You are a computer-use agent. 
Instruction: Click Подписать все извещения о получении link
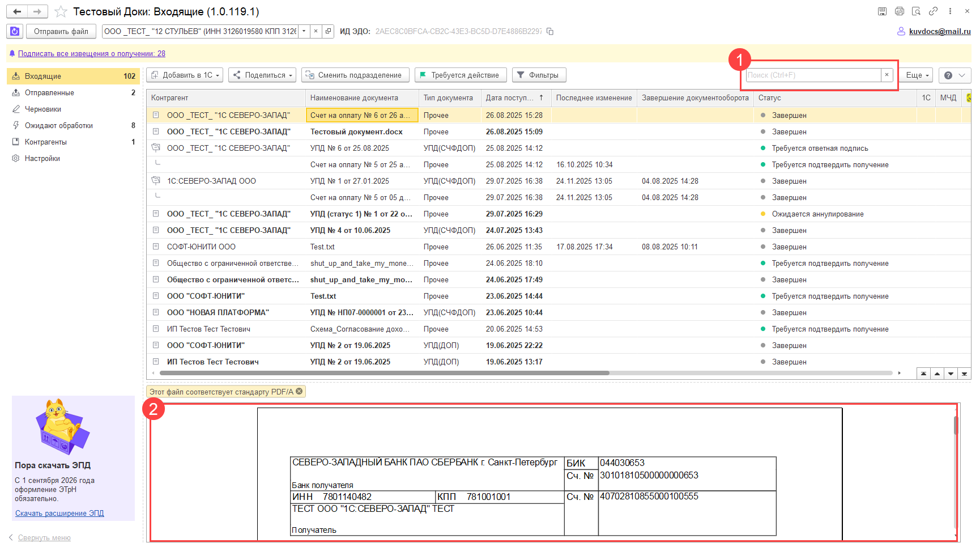91,53
